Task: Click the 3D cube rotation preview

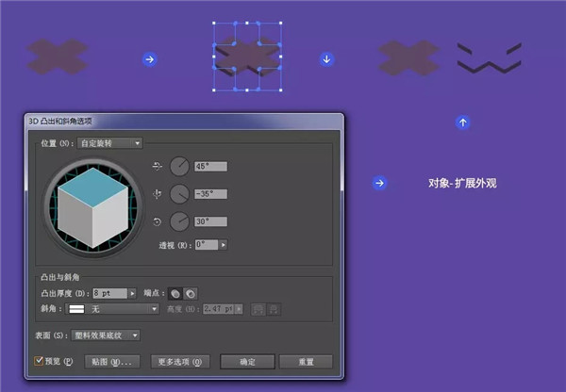Action: click(x=93, y=208)
